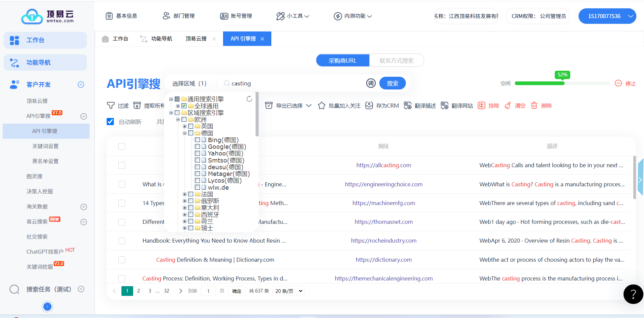Click the batch add to favorites star icon
This screenshot has width=644, height=318.
321,106
